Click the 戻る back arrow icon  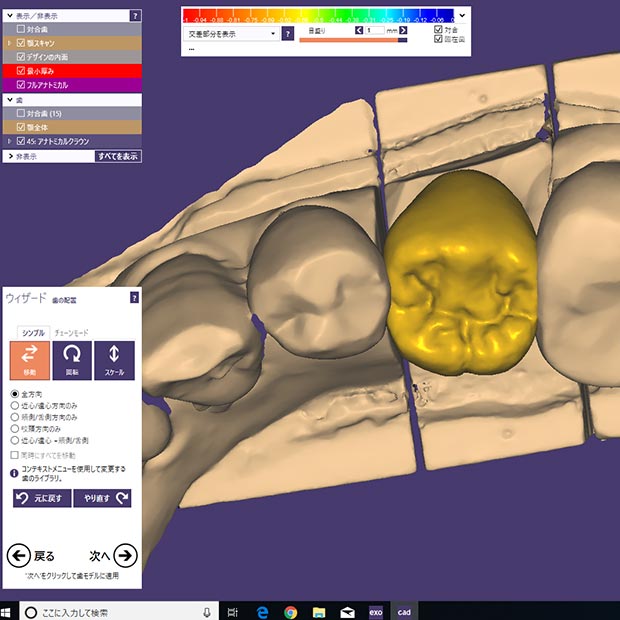18,555
